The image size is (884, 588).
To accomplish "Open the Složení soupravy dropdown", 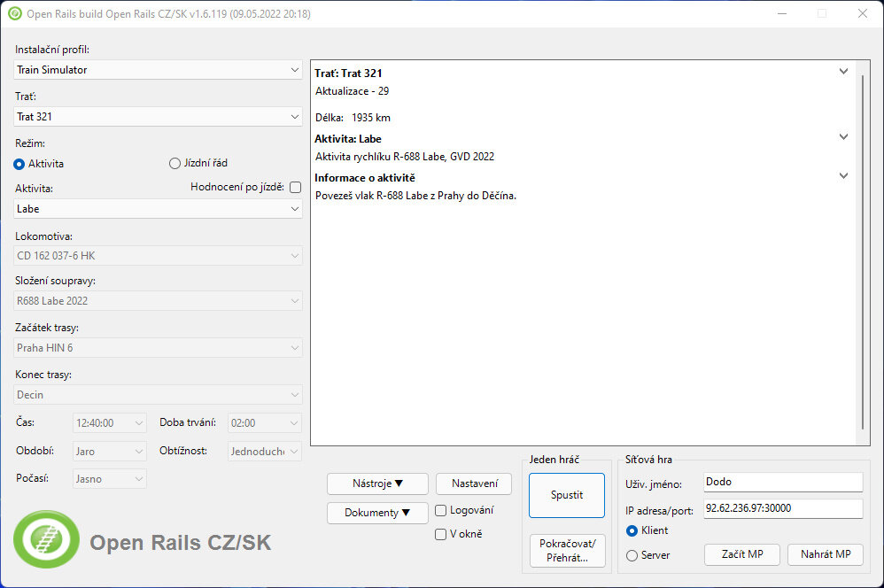I will click(158, 301).
